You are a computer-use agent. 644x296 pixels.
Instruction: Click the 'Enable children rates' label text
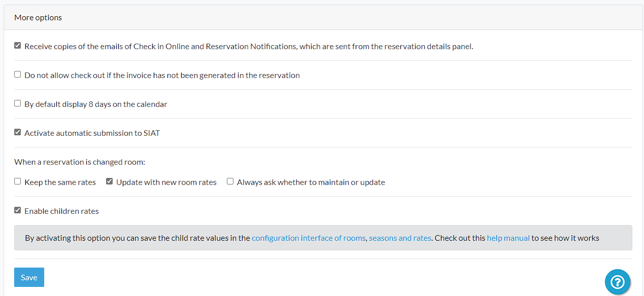click(61, 211)
